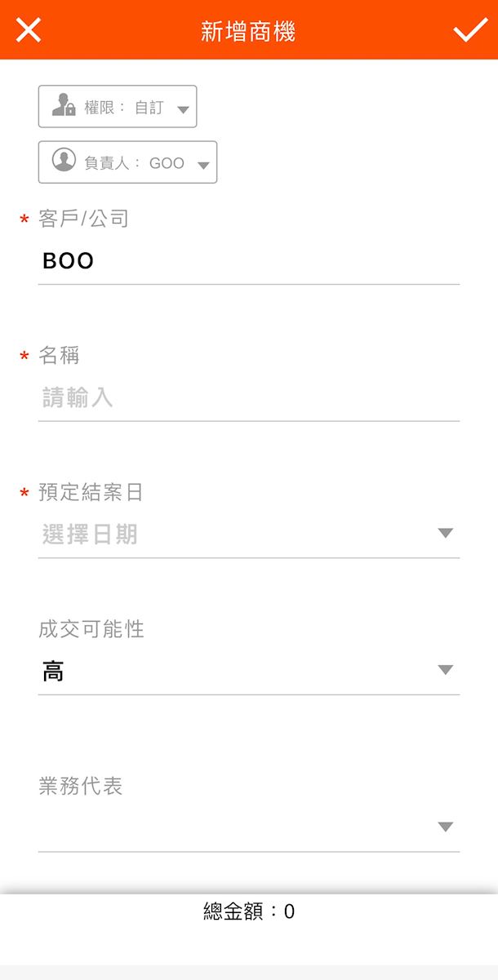Image resolution: width=498 pixels, height=980 pixels.
Task: Expand the 業務代表 dropdown arrow
Action: tap(445, 827)
